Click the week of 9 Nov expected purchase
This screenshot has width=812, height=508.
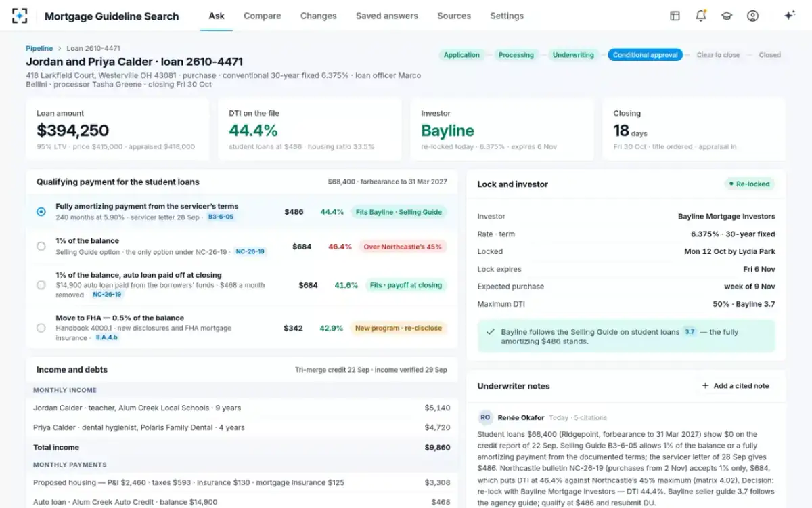pyautogui.click(x=749, y=287)
